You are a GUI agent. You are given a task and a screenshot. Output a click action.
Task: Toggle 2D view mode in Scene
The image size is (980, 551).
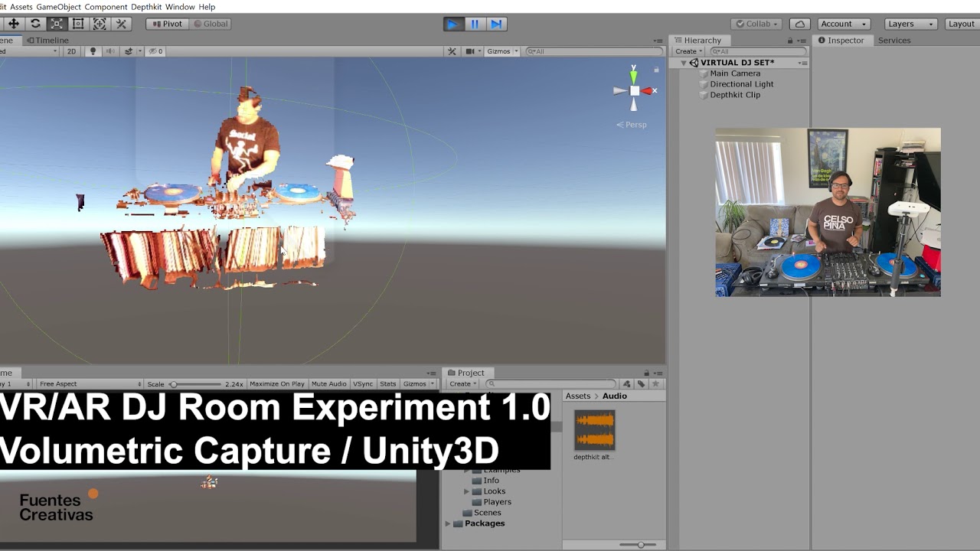pos(71,51)
